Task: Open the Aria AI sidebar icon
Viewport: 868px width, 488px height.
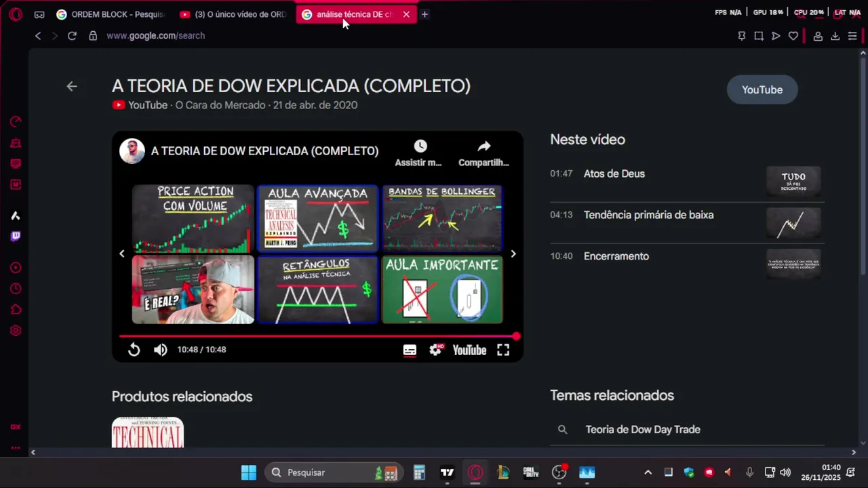Action: tap(16, 216)
